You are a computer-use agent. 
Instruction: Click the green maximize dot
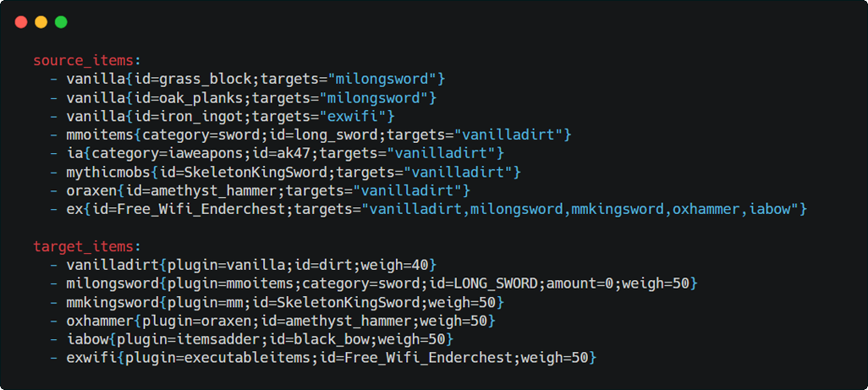pyautogui.click(x=61, y=22)
